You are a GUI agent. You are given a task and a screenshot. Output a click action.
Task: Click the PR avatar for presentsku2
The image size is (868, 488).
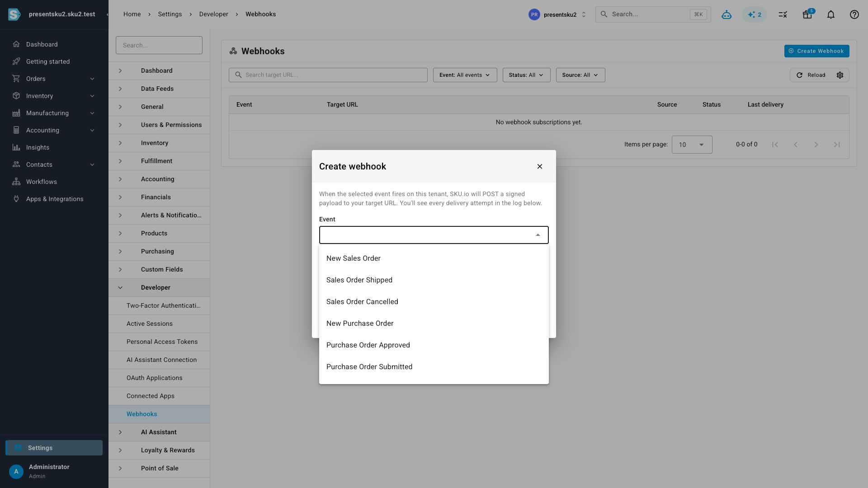tap(534, 14)
